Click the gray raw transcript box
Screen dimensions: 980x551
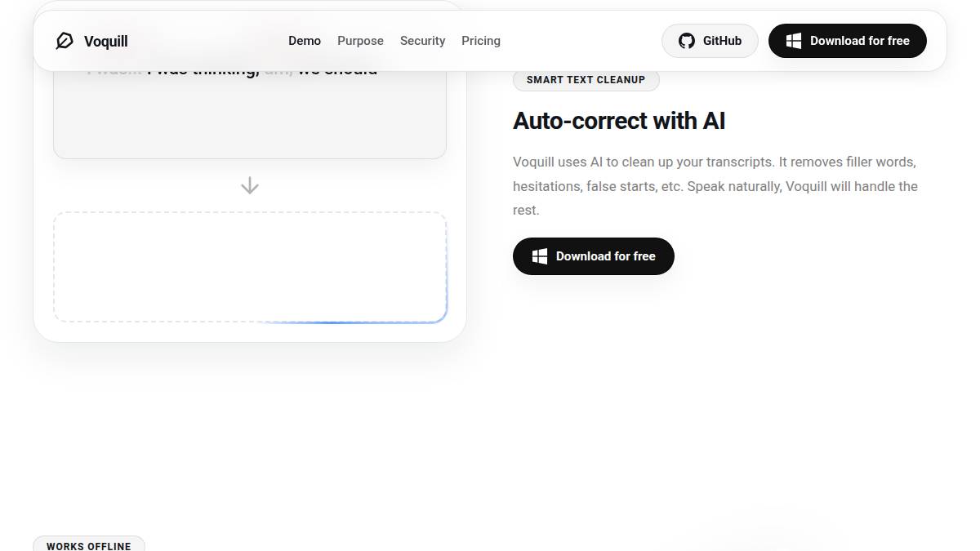(x=250, y=118)
